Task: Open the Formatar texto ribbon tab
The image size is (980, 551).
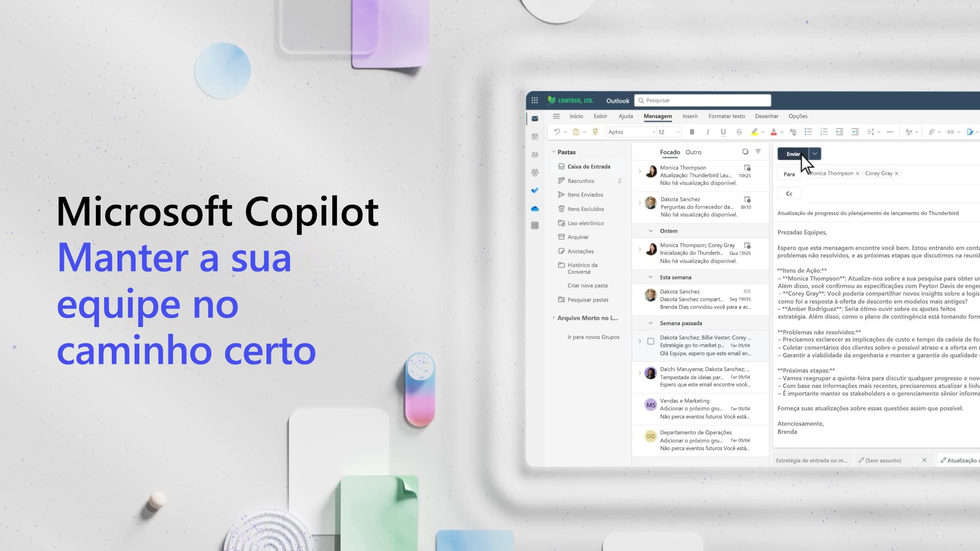Action: [x=726, y=116]
